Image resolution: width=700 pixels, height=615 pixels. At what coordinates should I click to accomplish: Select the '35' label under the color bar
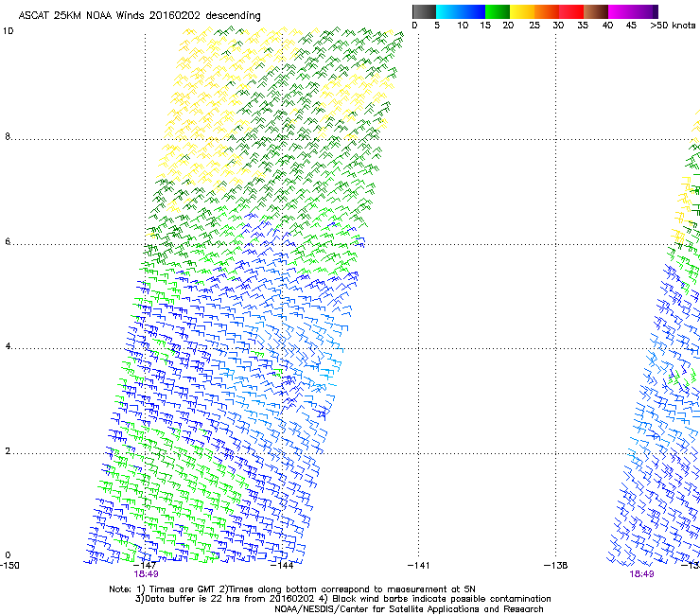[x=583, y=26]
